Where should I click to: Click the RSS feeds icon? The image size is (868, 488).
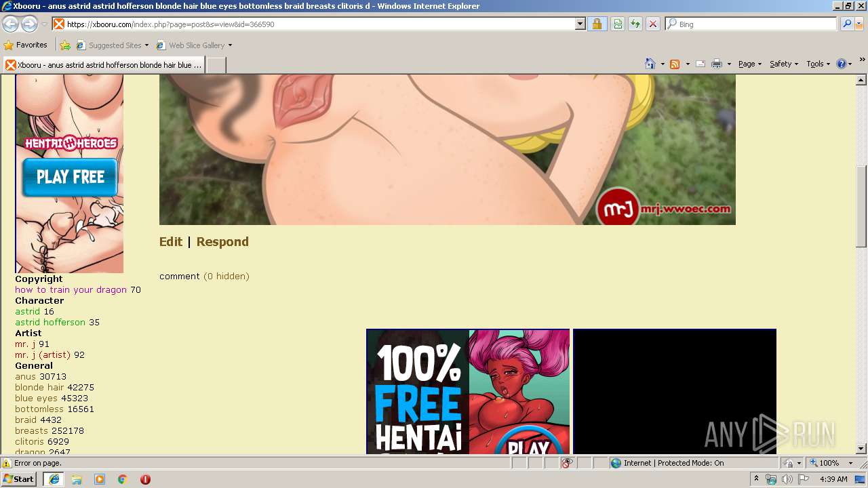coord(675,64)
